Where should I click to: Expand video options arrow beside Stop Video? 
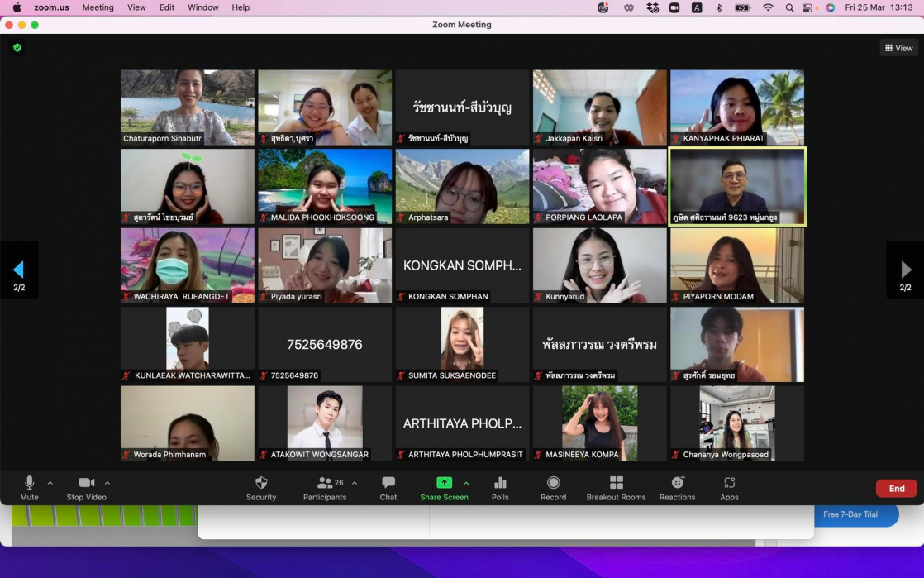(x=107, y=483)
